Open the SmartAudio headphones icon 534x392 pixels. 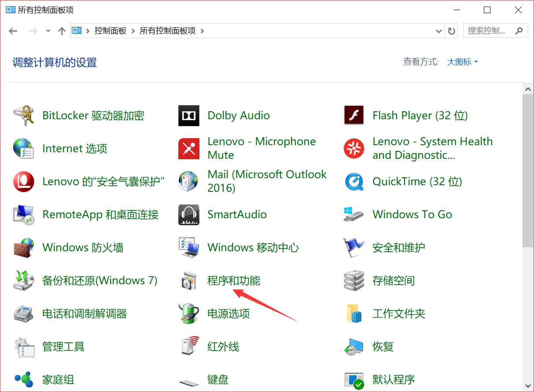click(189, 215)
